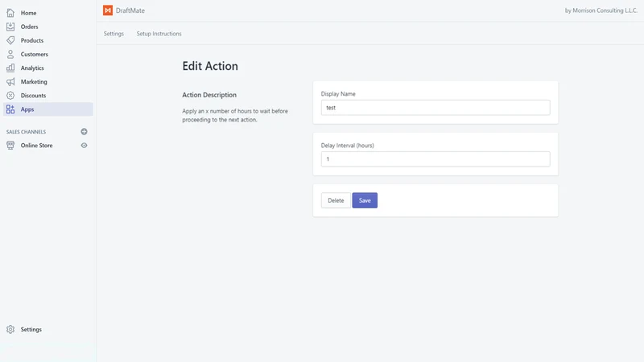Click the Orders inbox icon
The width and height of the screenshot is (644, 362).
(x=10, y=27)
